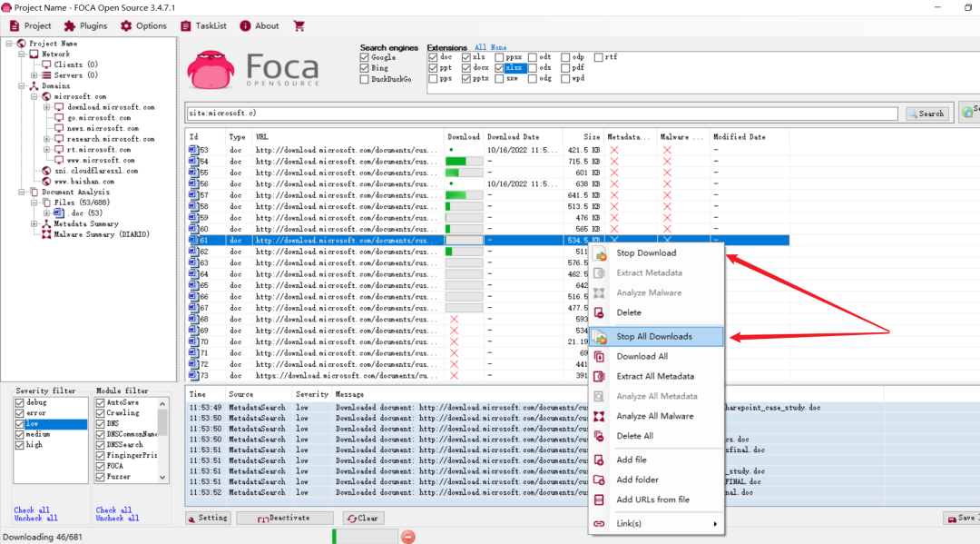Toggle the pdf extension checkbox

565,68
